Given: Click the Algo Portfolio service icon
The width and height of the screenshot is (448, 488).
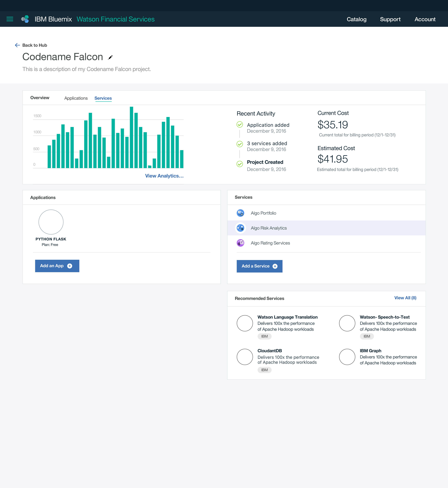Looking at the screenshot, I should tap(240, 213).
